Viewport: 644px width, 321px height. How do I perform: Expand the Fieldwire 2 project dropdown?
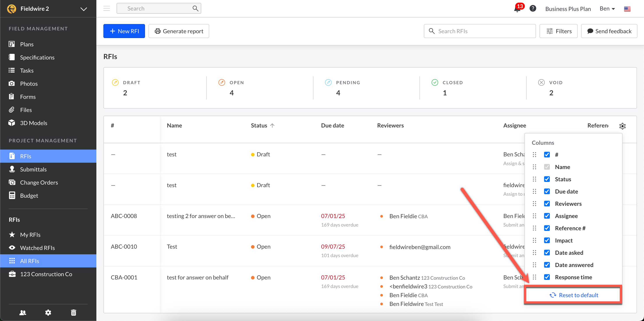(83, 9)
